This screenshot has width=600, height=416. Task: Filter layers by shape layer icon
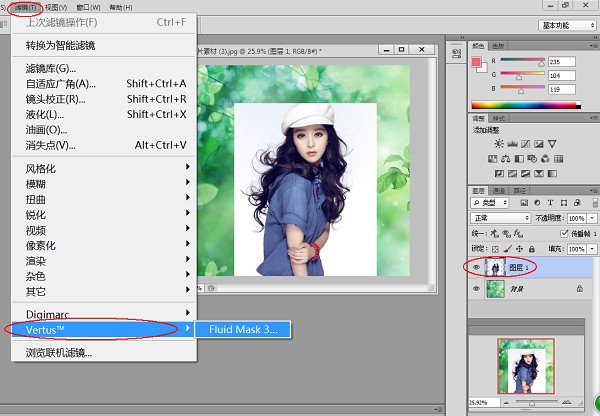pos(564,203)
